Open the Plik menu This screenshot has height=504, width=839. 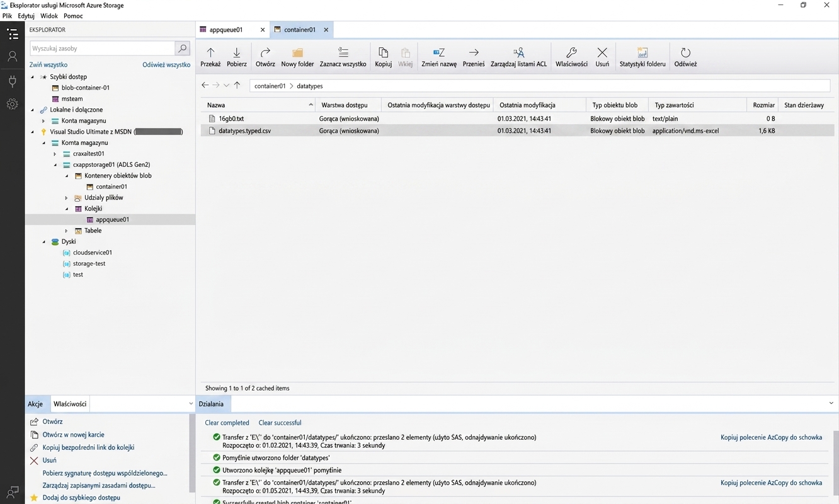pos(7,16)
